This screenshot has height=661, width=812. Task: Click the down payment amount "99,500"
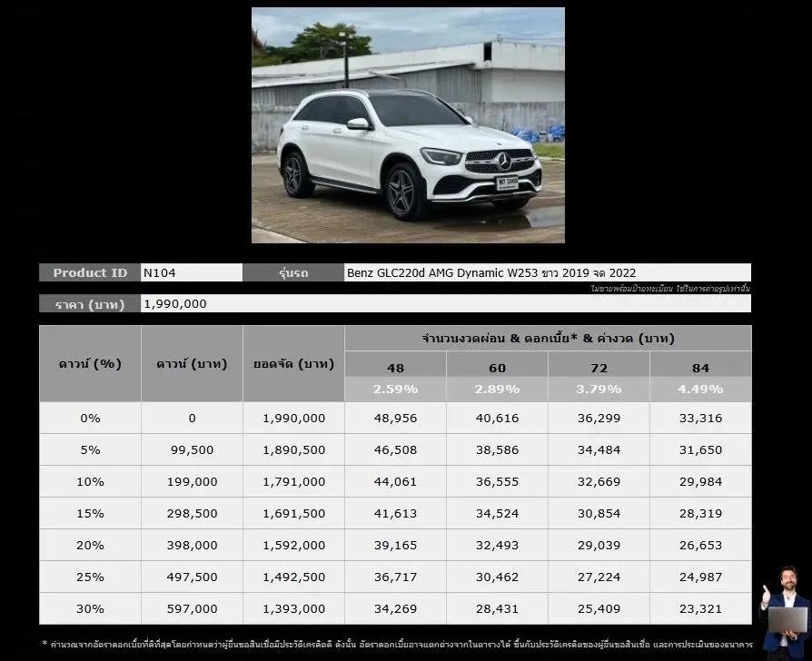pos(192,449)
